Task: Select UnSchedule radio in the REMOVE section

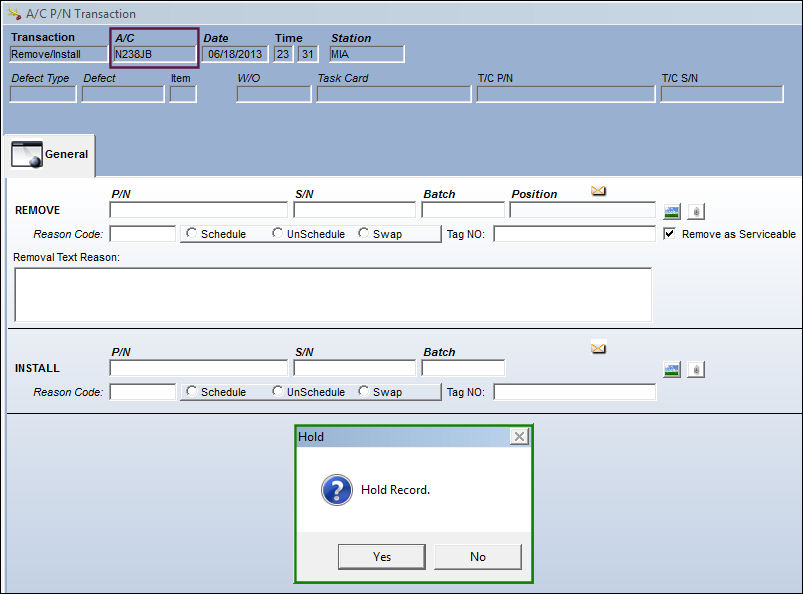Action: (278, 234)
